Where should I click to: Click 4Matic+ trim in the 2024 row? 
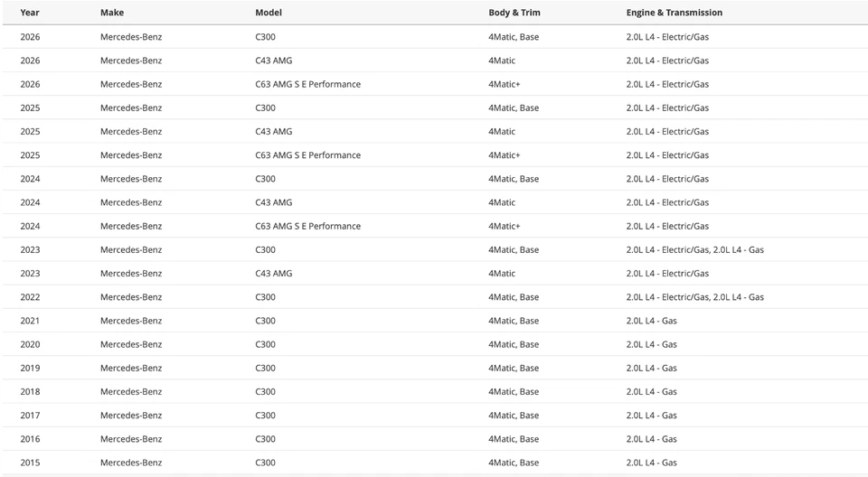click(504, 226)
